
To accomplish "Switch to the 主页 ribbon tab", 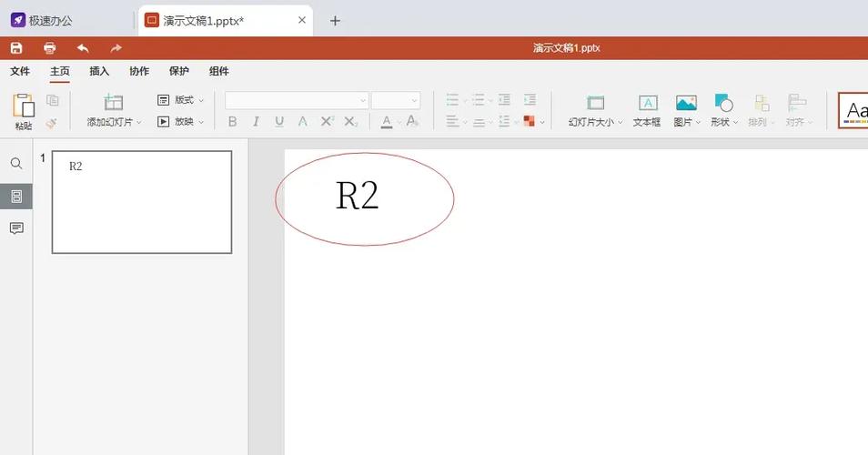I will coord(60,71).
